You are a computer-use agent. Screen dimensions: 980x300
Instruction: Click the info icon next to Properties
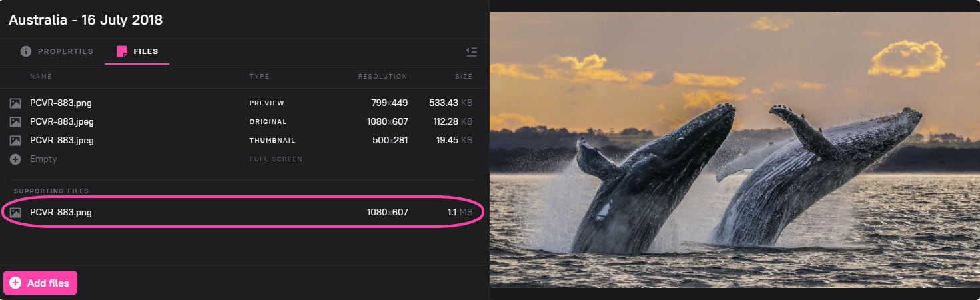pyautogui.click(x=26, y=51)
